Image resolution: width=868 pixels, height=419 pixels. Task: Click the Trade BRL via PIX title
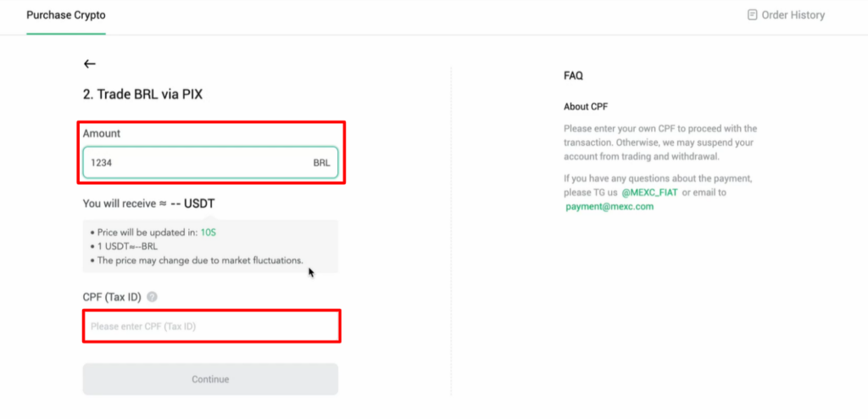click(142, 95)
